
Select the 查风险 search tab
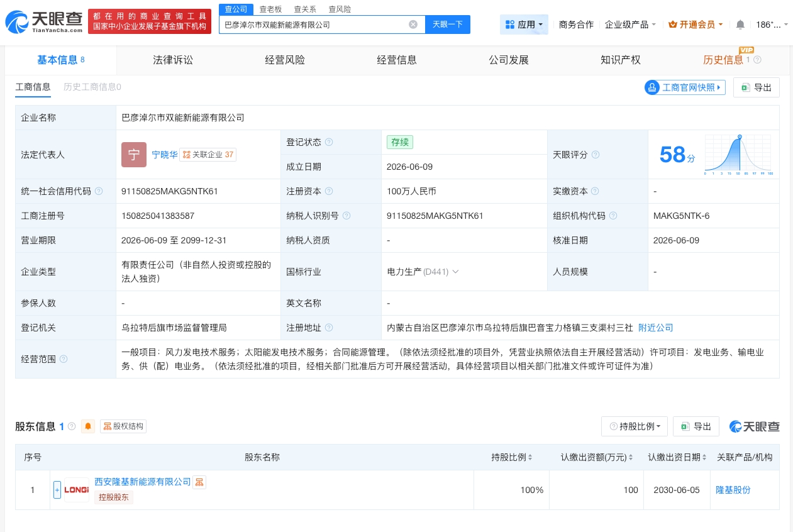pyautogui.click(x=340, y=9)
